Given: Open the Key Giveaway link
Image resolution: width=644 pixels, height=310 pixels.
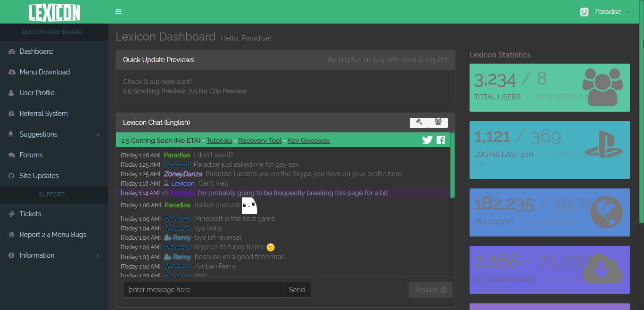Looking at the screenshot, I should (x=309, y=140).
